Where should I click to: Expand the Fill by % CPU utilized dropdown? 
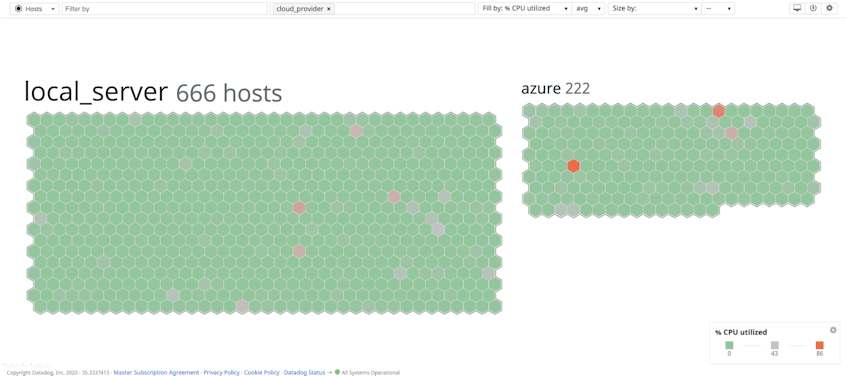click(525, 9)
